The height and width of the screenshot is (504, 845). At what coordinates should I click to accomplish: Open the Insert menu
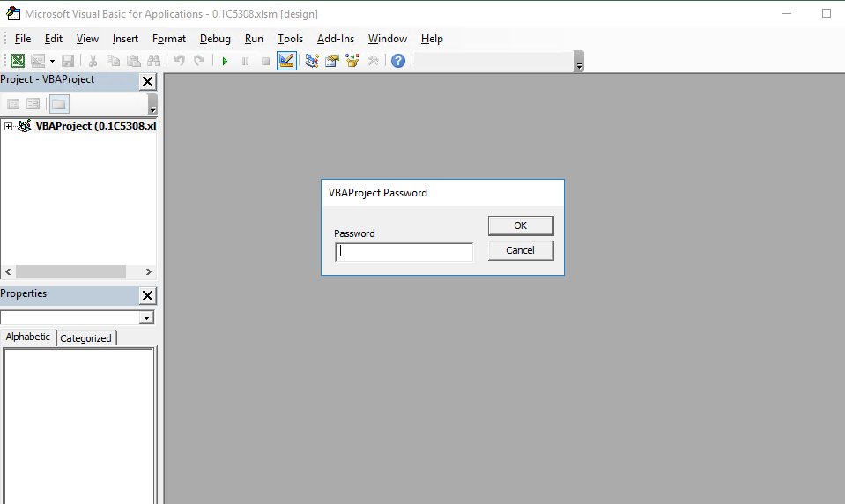pyautogui.click(x=125, y=39)
